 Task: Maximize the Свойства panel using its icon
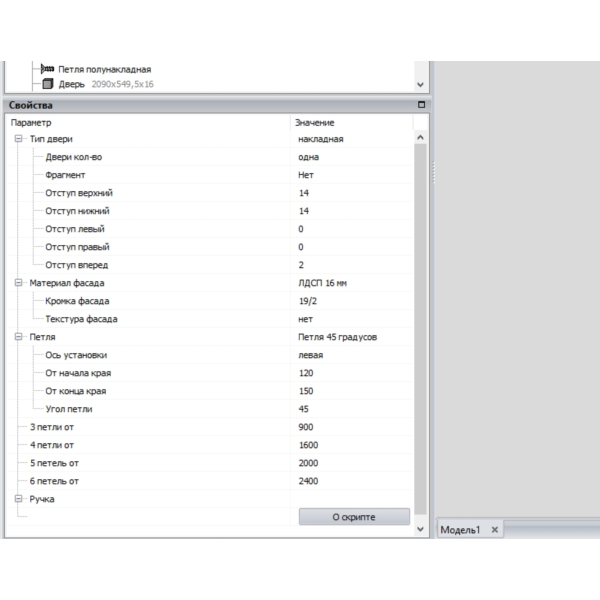pos(421,105)
